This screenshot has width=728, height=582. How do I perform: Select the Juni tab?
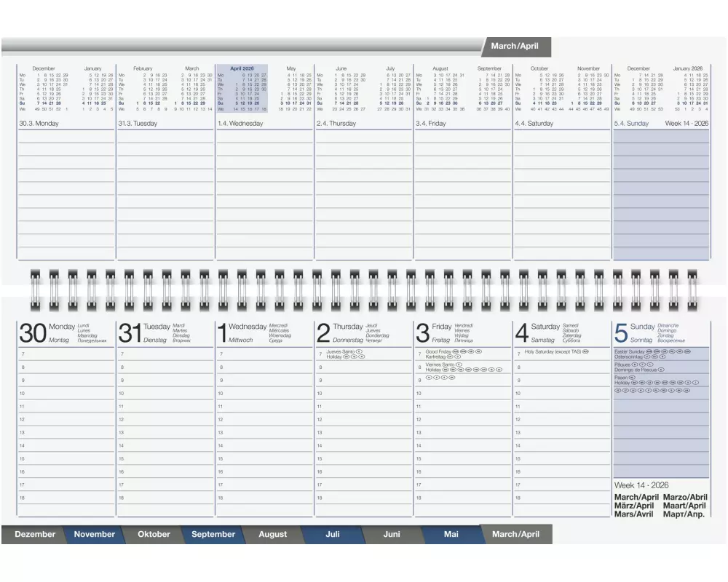pyautogui.click(x=392, y=534)
